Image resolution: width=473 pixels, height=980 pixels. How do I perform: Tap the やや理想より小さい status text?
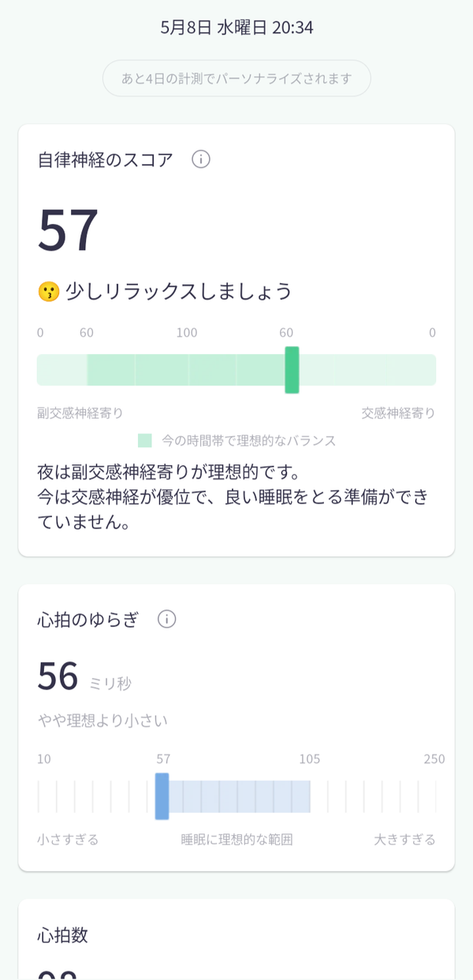tap(102, 720)
